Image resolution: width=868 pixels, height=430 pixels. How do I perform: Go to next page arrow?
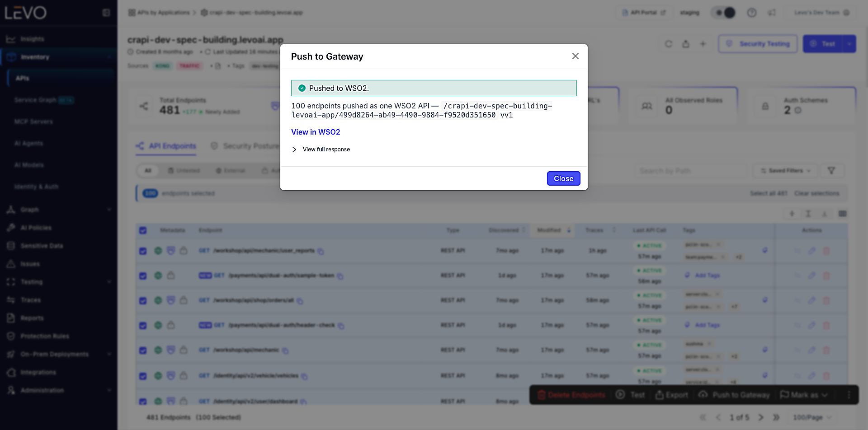tap(761, 417)
